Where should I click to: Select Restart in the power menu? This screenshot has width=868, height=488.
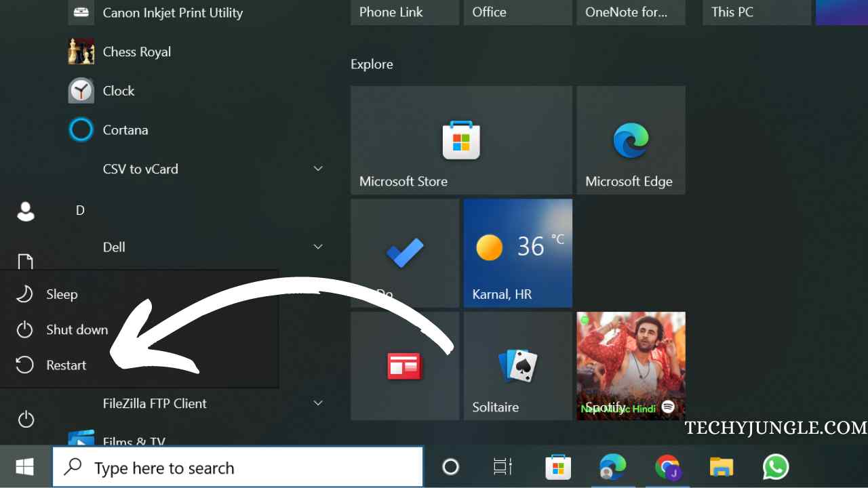(x=139, y=365)
